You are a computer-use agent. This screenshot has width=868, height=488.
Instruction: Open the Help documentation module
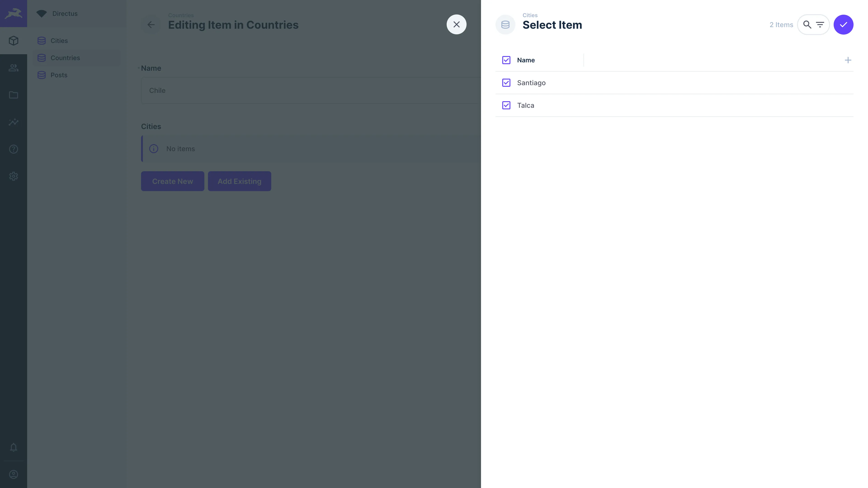14,149
